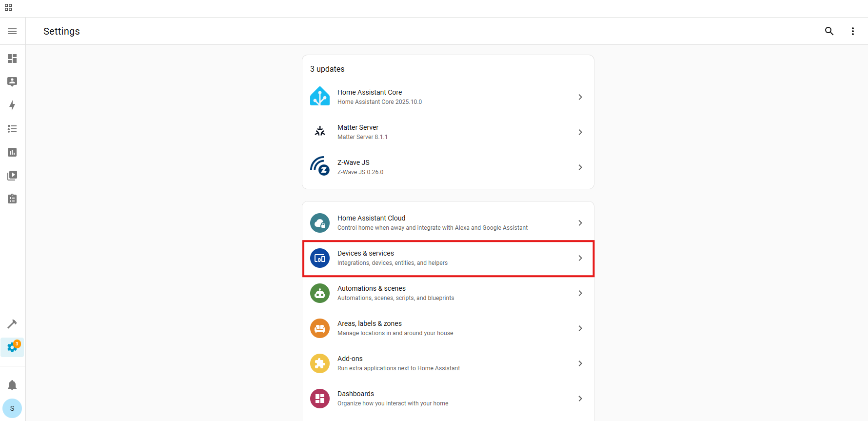Open "Add-ons" settings title
Viewport: 868px width, 421px height.
pos(350,359)
